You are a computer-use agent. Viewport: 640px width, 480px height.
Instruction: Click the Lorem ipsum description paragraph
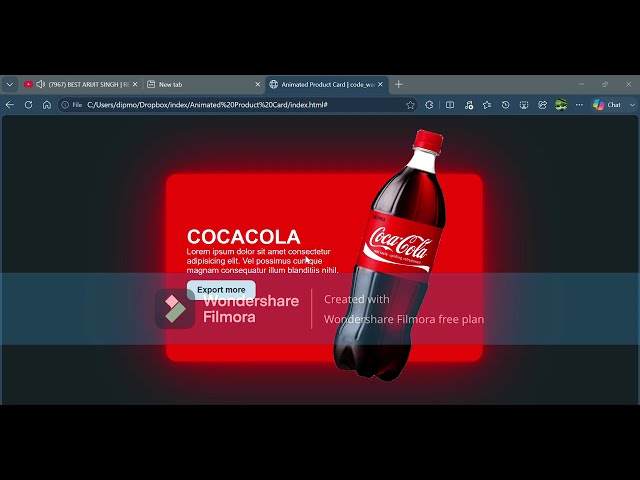262,261
